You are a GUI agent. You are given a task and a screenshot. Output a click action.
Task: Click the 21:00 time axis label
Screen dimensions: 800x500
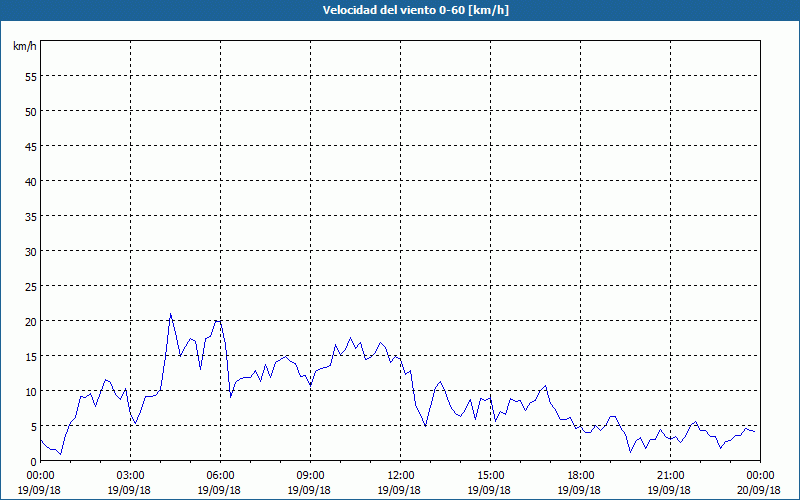tap(670, 476)
